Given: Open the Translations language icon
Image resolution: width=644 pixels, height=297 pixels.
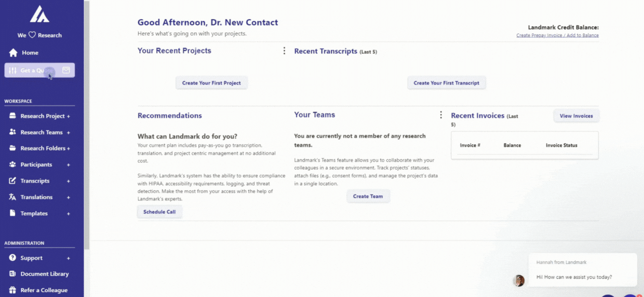Looking at the screenshot, I should (12, 197).
